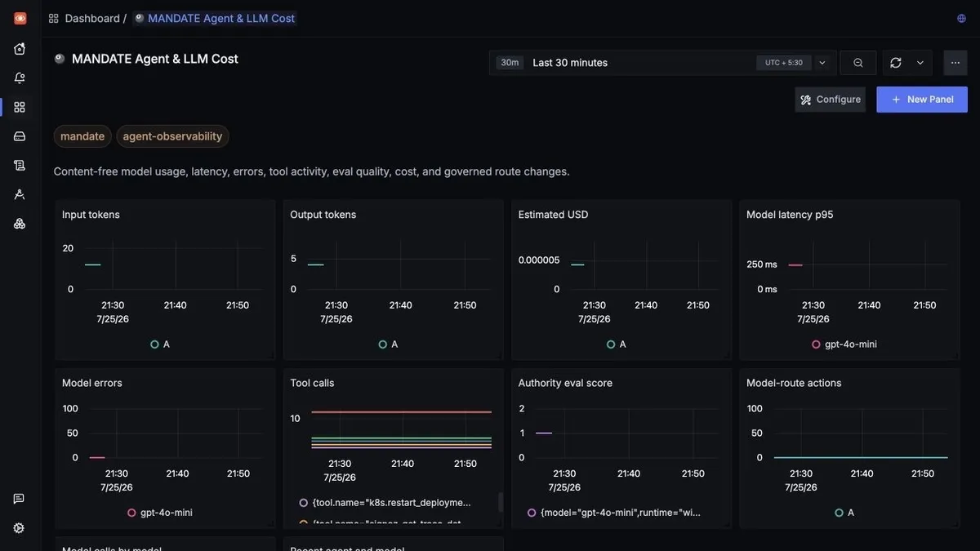This screenshot has height=551, width=980.
Task: Click the Model errors panel title
Action: (x=92, y=383)
